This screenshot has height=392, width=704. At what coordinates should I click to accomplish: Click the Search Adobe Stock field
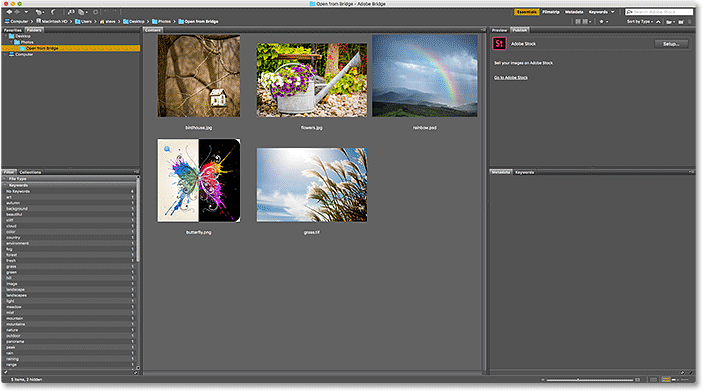(x=659, y=12)
